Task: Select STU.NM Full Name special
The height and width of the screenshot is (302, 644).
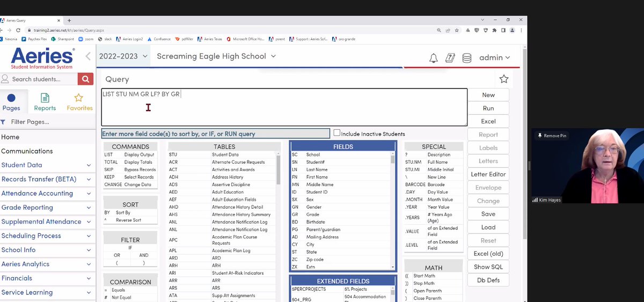Action: [x=434, y=162]
